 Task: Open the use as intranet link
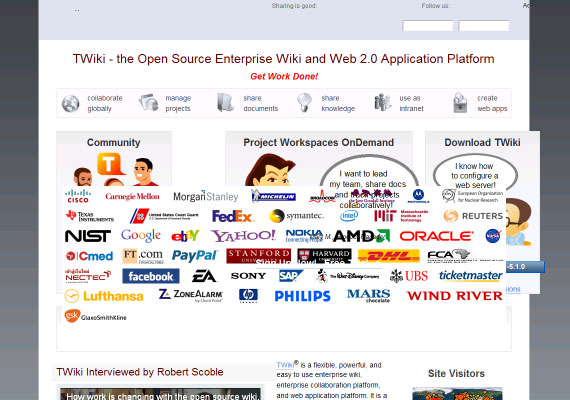pos(412,103)
